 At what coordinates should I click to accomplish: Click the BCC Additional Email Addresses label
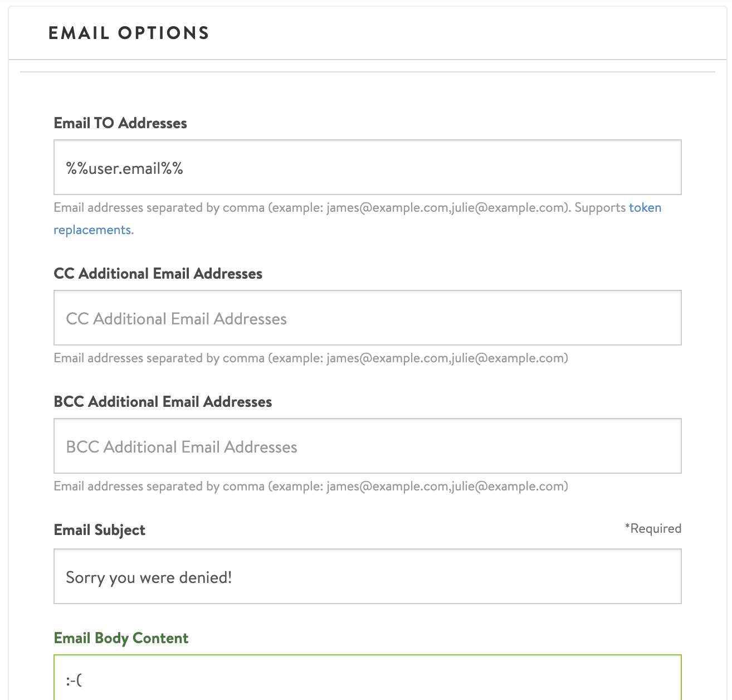tap(162, 401)
